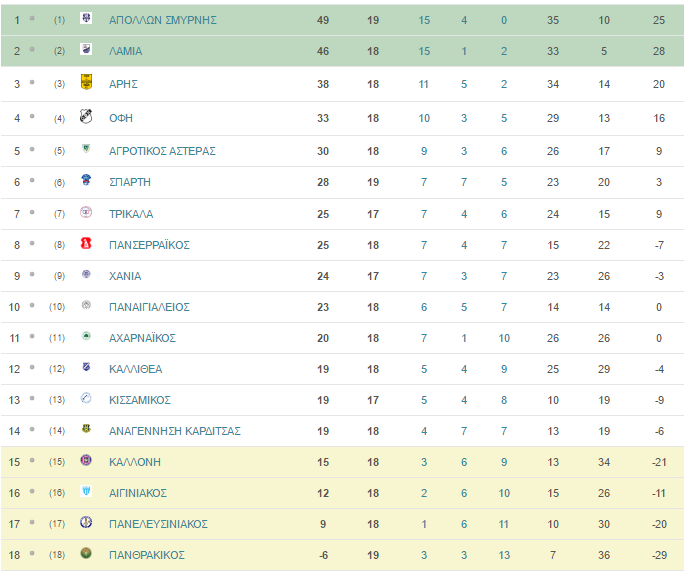Open the ΛΑΜΙΑ team link

pyautogui.click(x=126, y=51)
